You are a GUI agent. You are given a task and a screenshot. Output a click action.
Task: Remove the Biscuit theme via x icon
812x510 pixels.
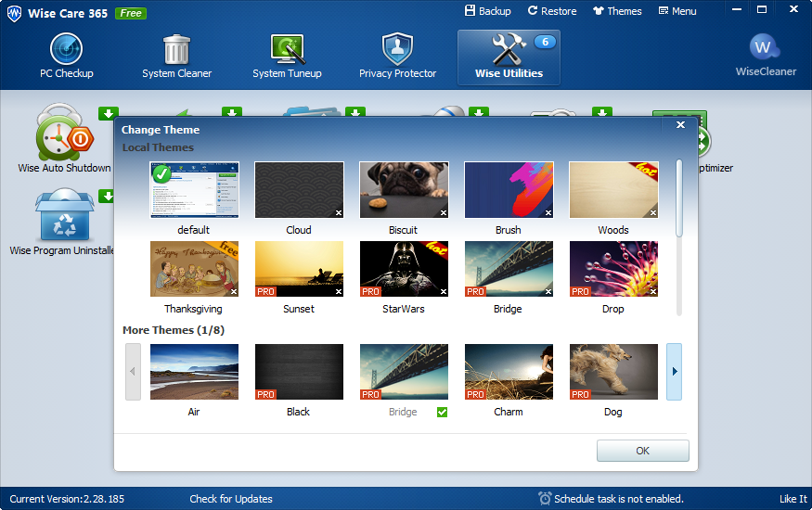444,212
